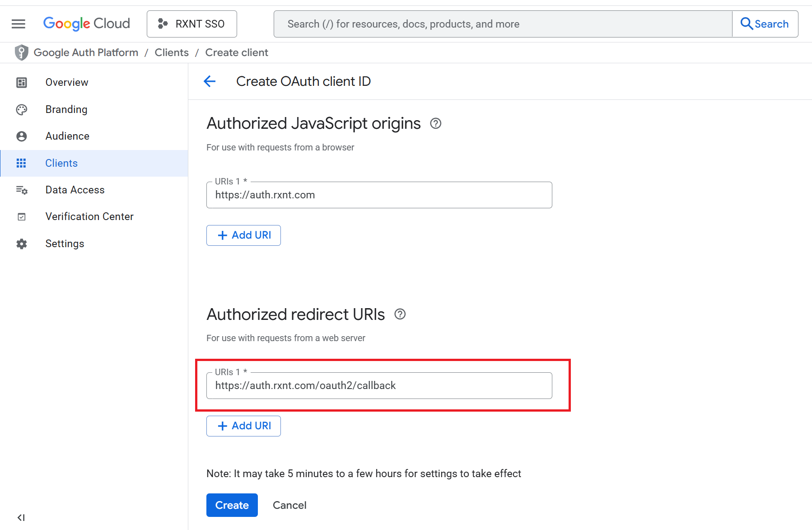Click the Clients breadcrumb link
The height and width of the screenshot is (530, 812).
[172, 52]
